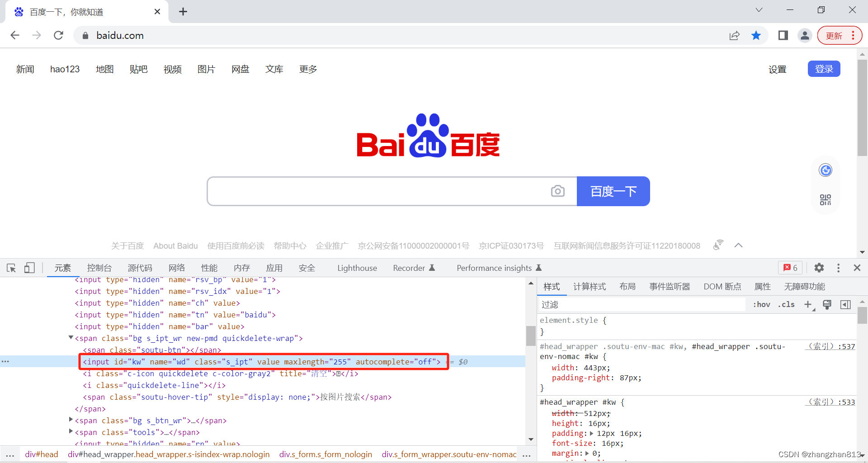Toggle the :hov element state panel
This screenshot has height=463, width=868.
click(x=761, y=304)
